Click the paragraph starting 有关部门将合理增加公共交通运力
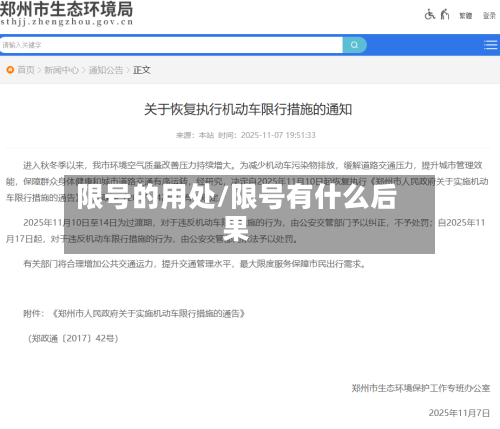Viewport: 500px width, 429px height. (195, 264)
